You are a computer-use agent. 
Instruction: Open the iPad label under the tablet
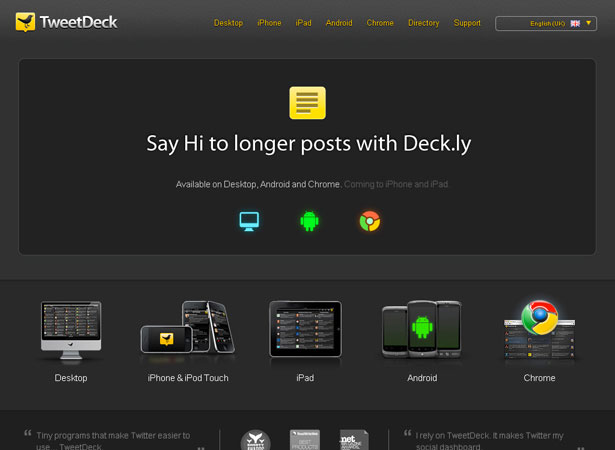coord(305,378)
